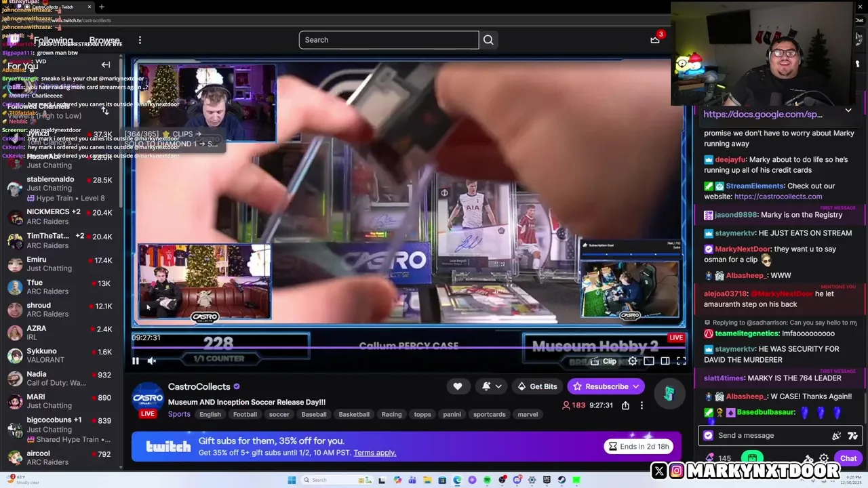Open channel points balance 145

[719, 459]
